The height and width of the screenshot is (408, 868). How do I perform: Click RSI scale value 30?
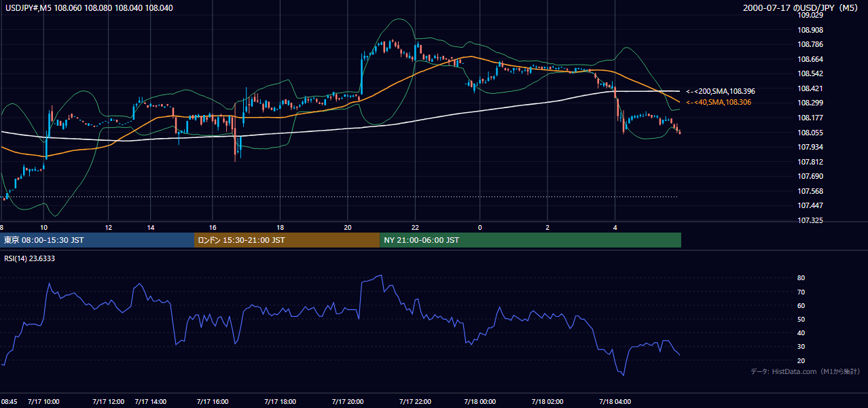(801, 346)
